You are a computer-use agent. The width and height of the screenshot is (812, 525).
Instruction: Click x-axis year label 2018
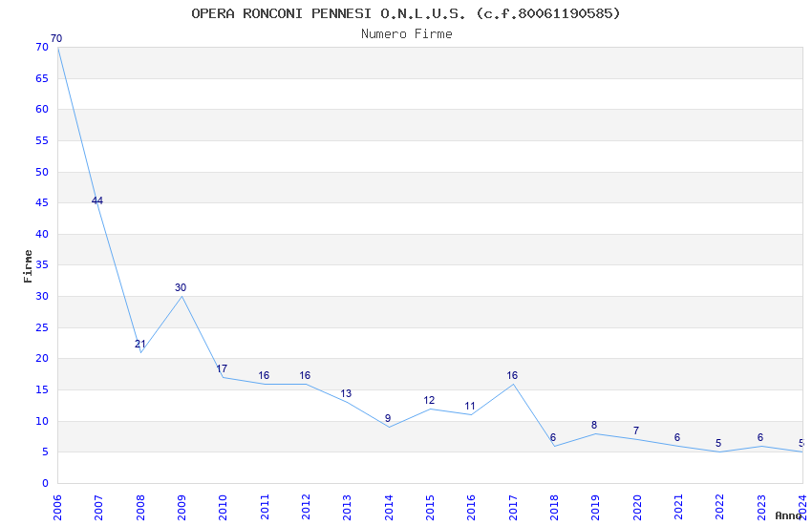555,508
